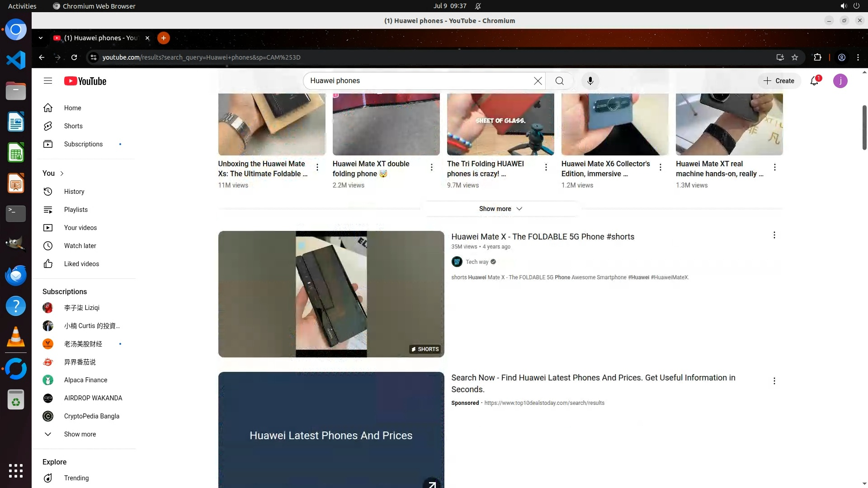The image size is (868, 488).
Task: Expand Show more subscriptions list
Action: point(80,434)
